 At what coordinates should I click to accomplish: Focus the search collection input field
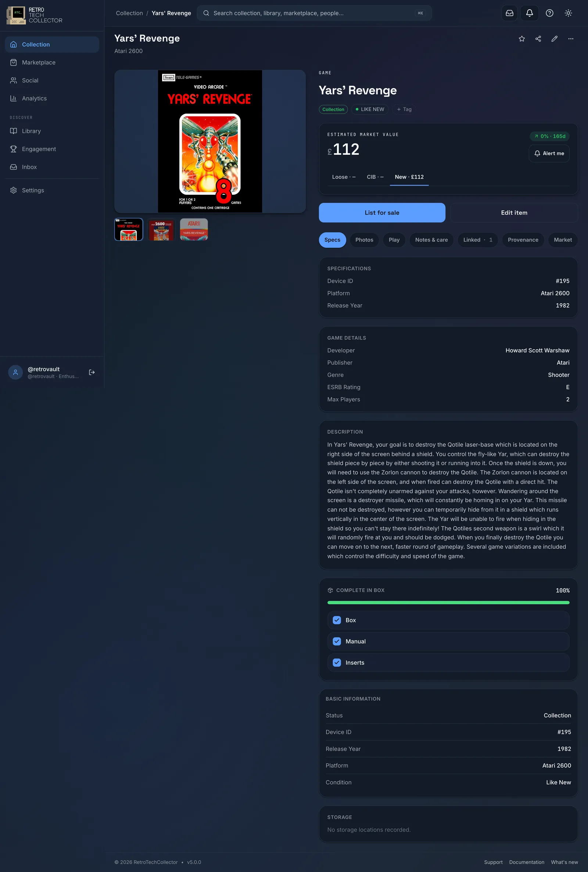[x=314, y=13]
